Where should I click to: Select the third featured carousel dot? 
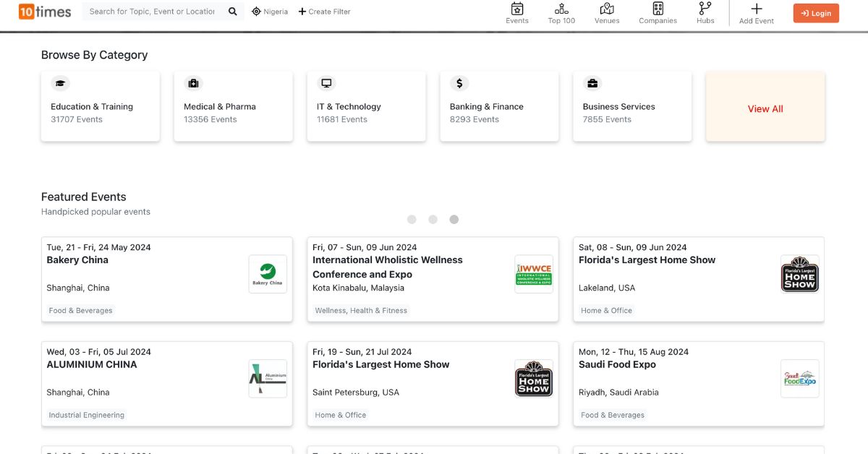click(454, 220)
